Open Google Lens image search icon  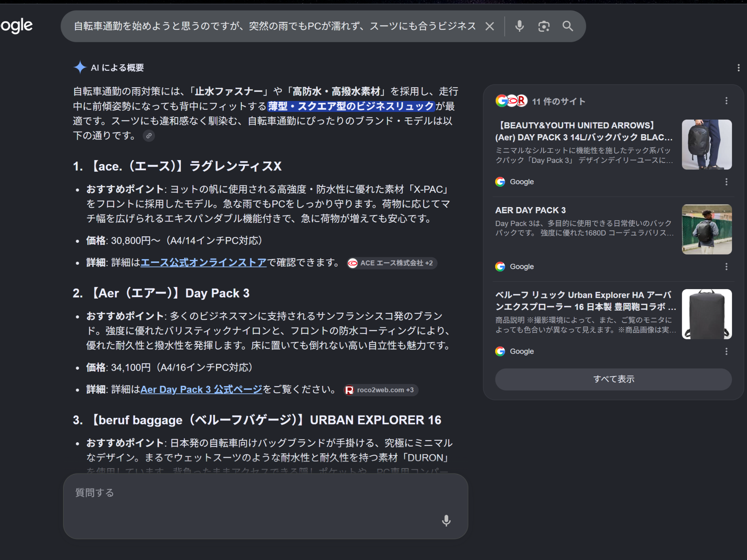pyautogui.click(x=544, y=26)
